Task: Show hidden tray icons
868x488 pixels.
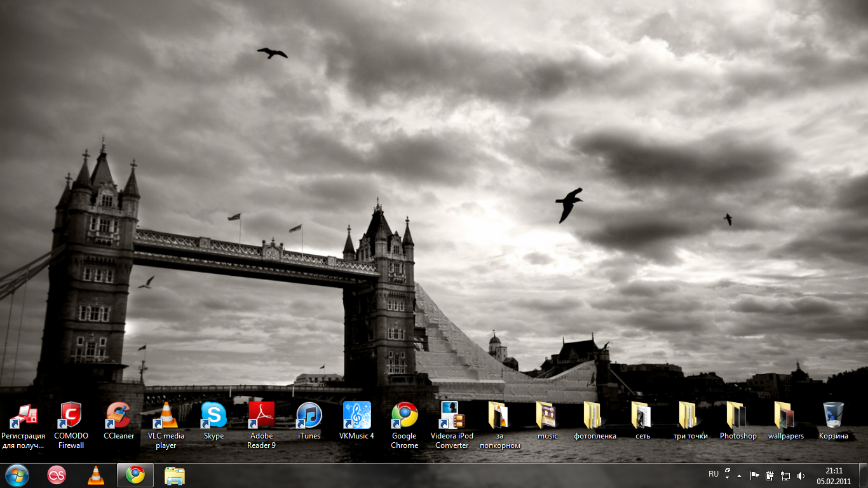Action: click(739, 475)
